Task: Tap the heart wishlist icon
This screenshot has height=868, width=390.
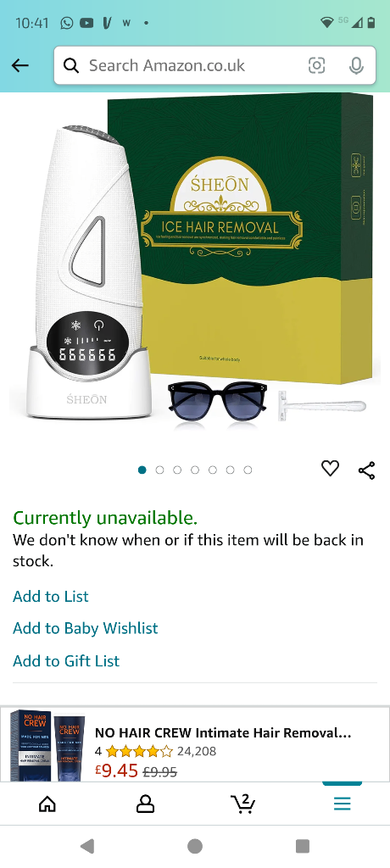Action: pos(330,469)
